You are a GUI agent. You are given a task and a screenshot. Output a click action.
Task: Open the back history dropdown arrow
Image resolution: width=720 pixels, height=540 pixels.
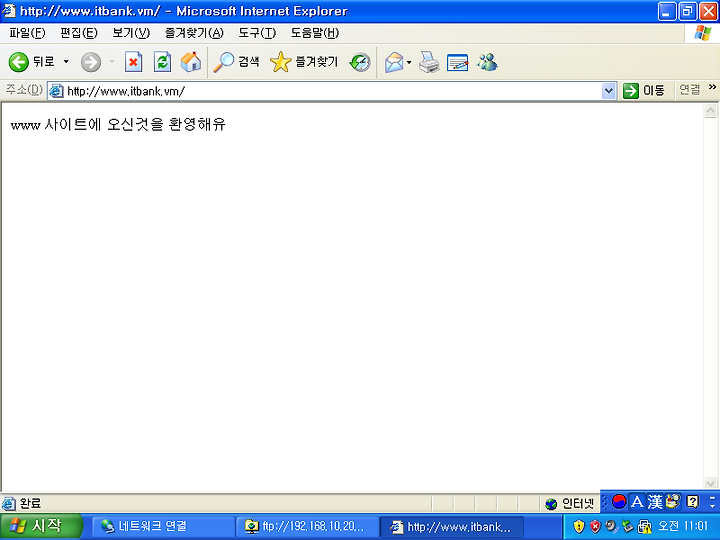point(66,62)
